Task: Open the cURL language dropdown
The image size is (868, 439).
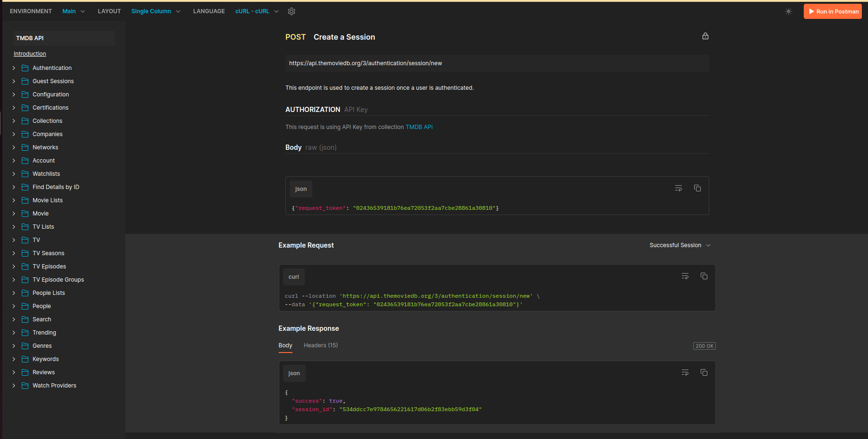Action: click(257, 11)
